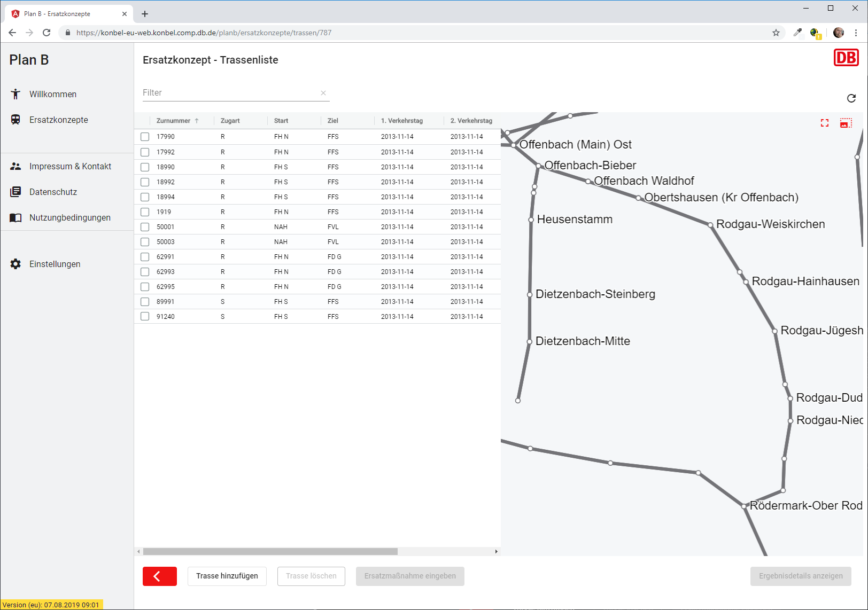Click the refresh icon above the map
Viewport: 868px width, 610px height.
[851, 98]
